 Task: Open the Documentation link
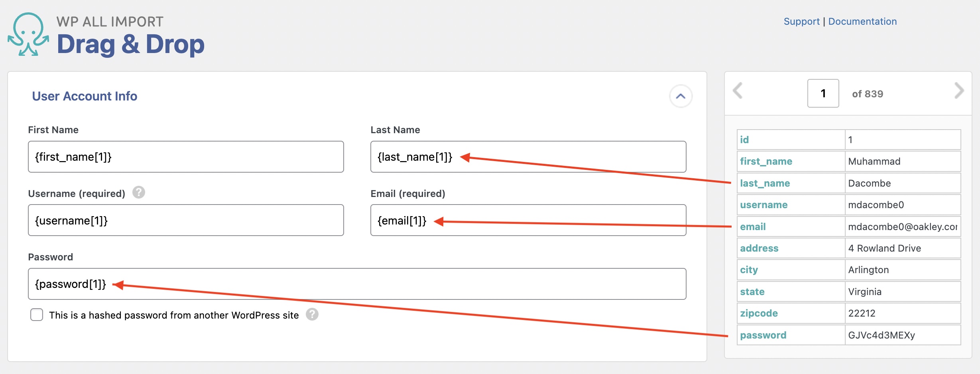(862, 22)
